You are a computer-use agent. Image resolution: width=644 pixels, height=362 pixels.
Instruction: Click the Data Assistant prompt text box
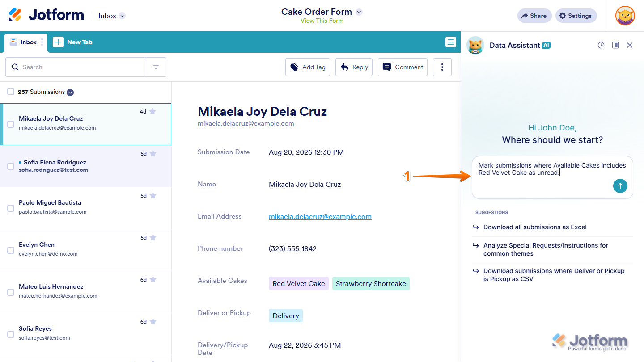[552, 177]
